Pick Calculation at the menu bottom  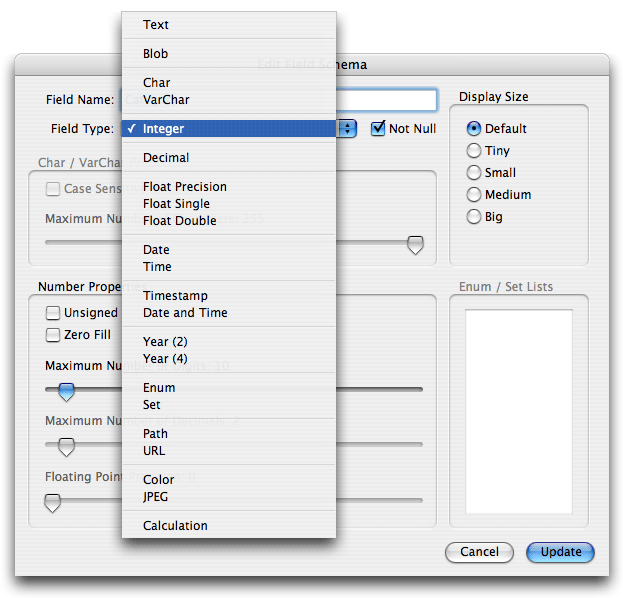(229, 526)
